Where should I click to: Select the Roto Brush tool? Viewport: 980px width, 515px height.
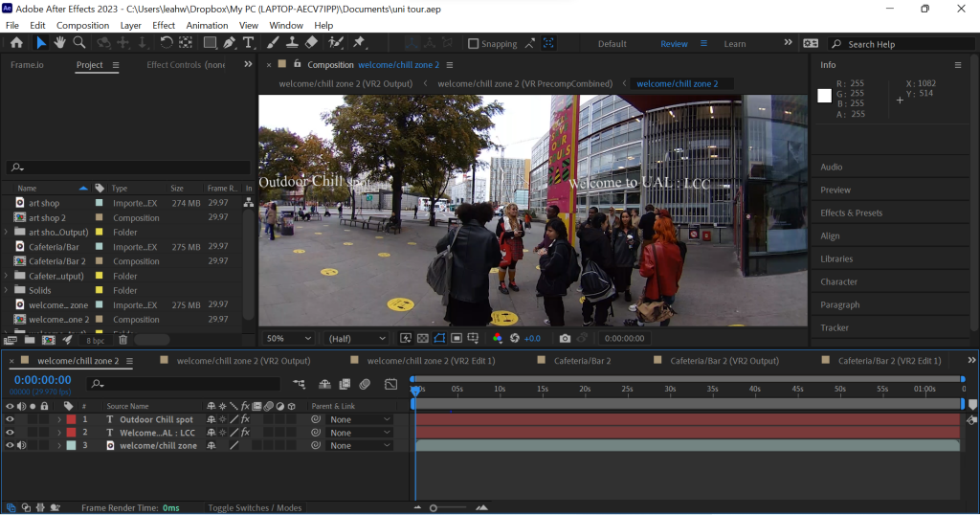[x=336, y=42]
